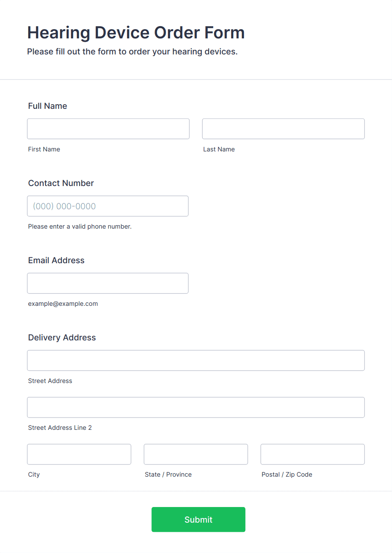Image resolution: width=392 pixels, height=553 pixels.
Task: Focus the Street Address input box
Action: coord(196,360)
